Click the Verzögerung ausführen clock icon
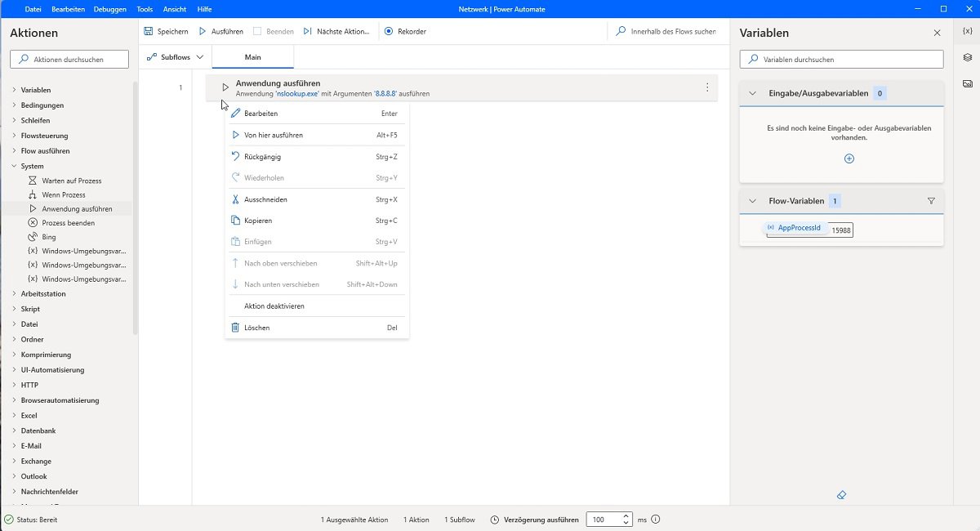The width and height of the screenshot is (980, 531). 496,519
